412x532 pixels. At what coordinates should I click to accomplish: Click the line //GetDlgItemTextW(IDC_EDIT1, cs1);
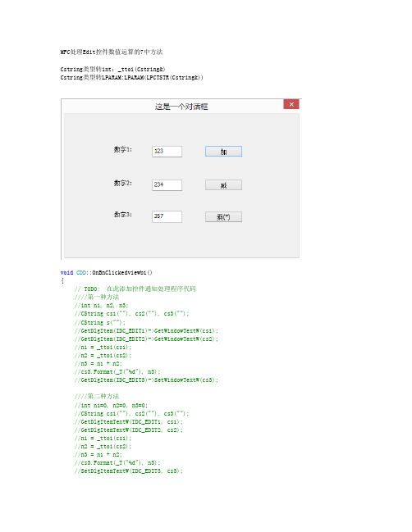tap(129, 421)
